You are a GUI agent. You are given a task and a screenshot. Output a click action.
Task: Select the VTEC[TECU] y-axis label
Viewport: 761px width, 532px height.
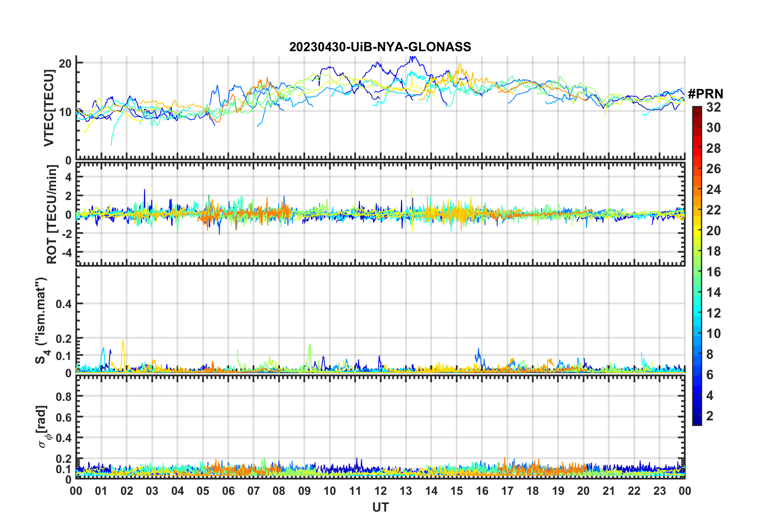tap(49, 108)
